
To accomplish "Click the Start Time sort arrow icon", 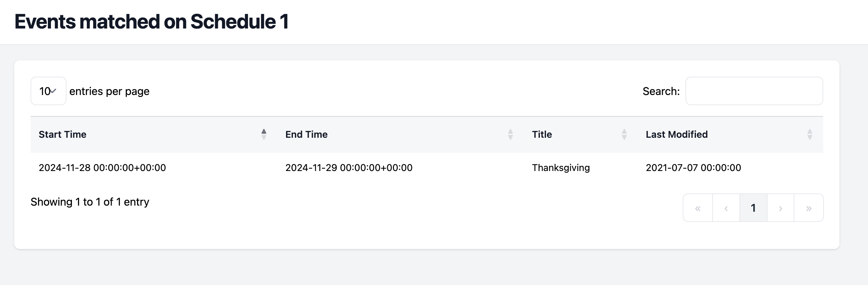I will coord(264,134).
